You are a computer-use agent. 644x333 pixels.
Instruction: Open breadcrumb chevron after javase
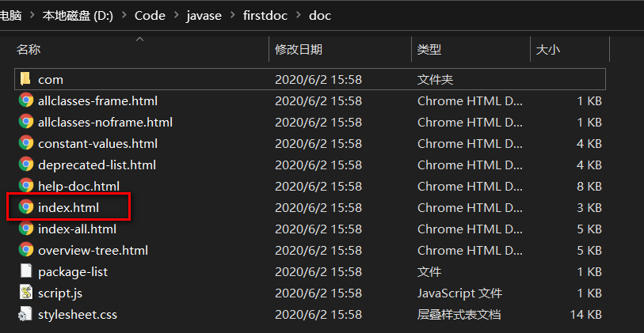click(232, 16)
